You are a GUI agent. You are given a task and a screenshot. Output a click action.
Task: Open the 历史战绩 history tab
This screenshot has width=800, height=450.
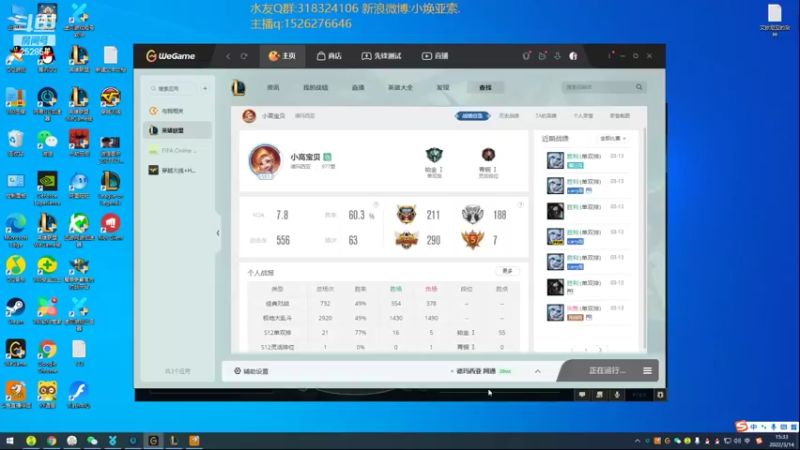[509, 116]
